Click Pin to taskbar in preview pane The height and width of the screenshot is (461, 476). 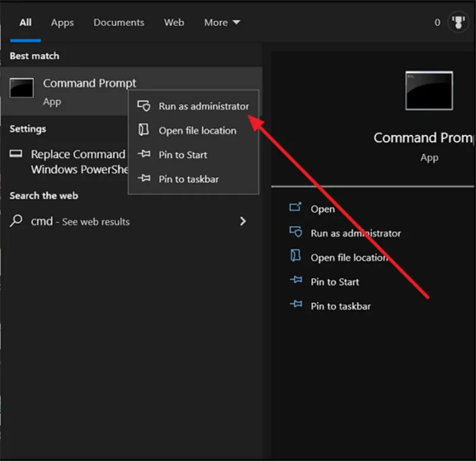point(340,306)
